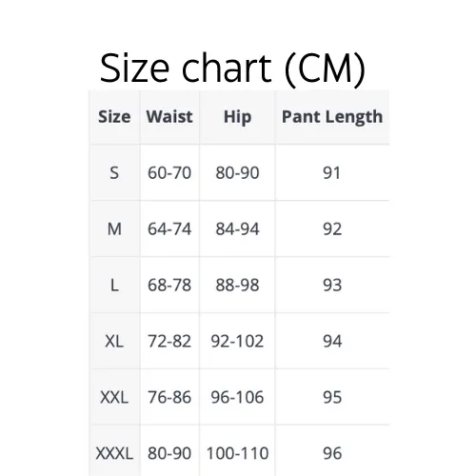Click the L size row label
The image size is (476, 476).
[114, 285]
